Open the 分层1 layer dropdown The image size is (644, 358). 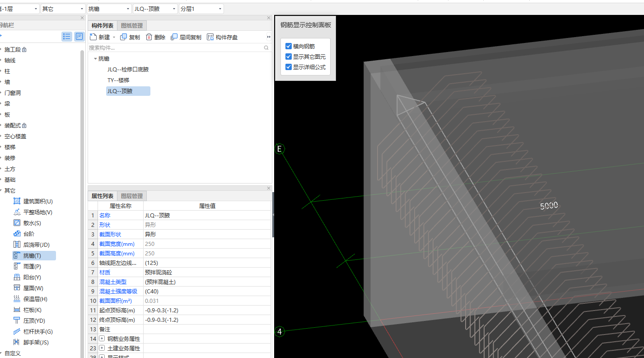click(201, 9)
